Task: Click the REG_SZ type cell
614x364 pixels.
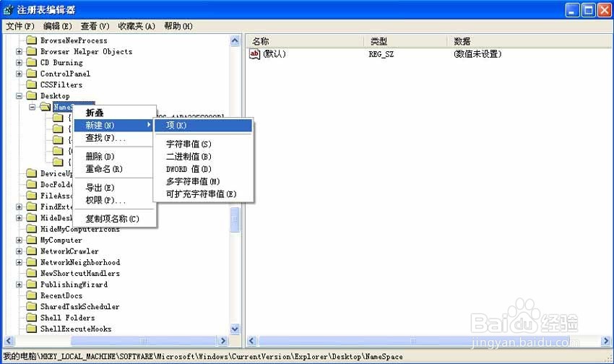Action: (x=381, y=54)
